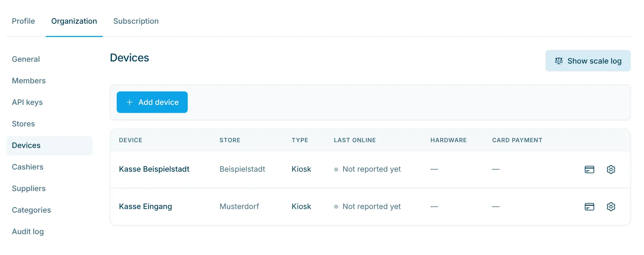644x255 pixels.
Task: Click the Add device button label
Action: click(158, 102)
